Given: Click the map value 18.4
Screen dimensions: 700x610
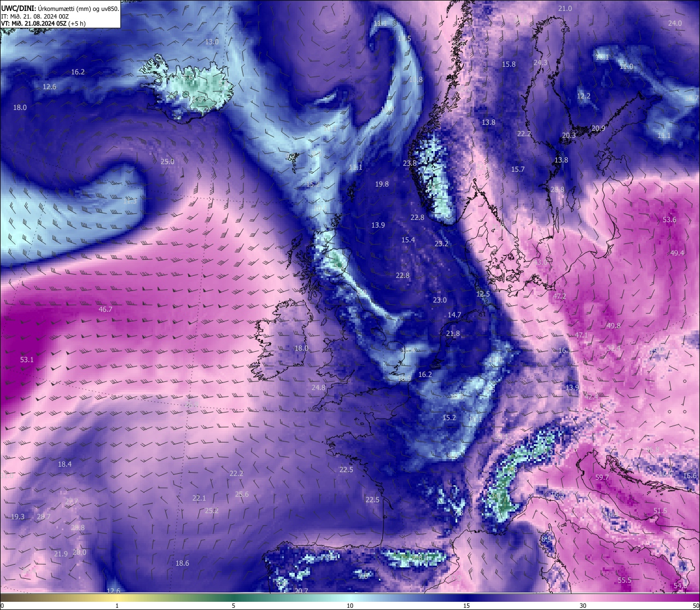Looking at the screenshot, I should point(65,464).
